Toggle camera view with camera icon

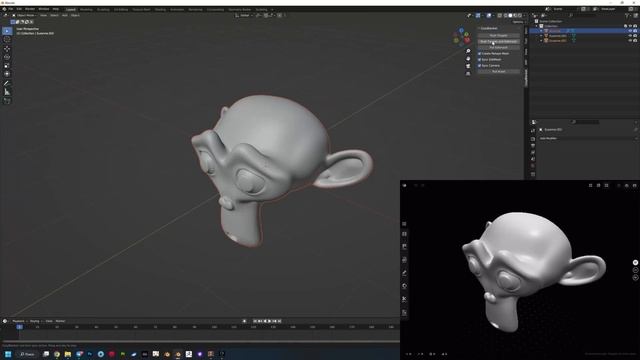[468, 66]
